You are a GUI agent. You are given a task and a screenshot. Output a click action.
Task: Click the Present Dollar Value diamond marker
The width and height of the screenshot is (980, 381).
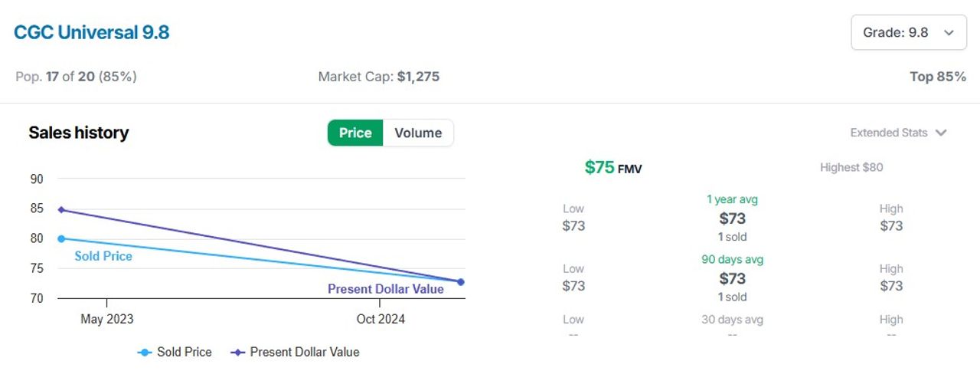point(238,353)
